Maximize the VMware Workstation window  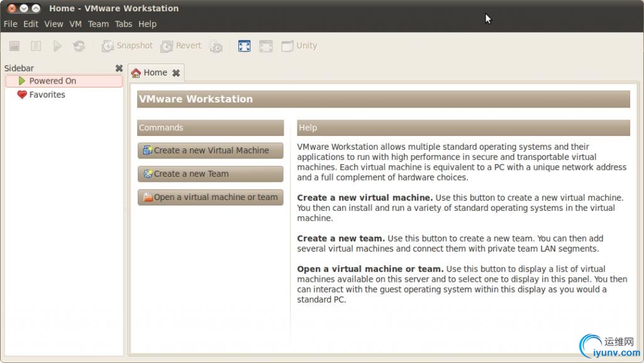(36, 8)
